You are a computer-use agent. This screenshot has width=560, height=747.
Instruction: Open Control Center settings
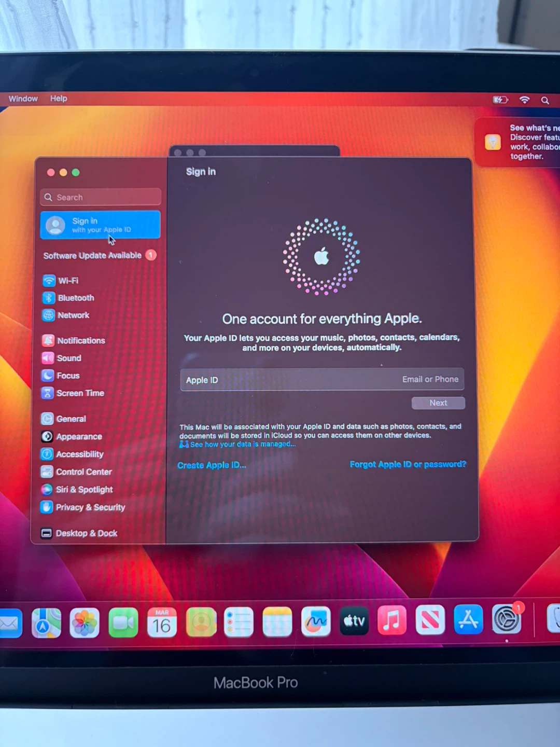tap(83, 472)
